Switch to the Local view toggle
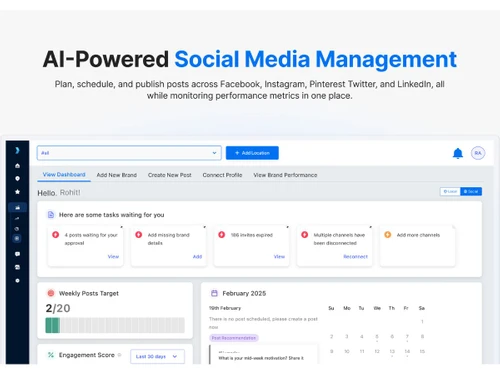Screen dimensions: 500x375 [x=450, y=191]
